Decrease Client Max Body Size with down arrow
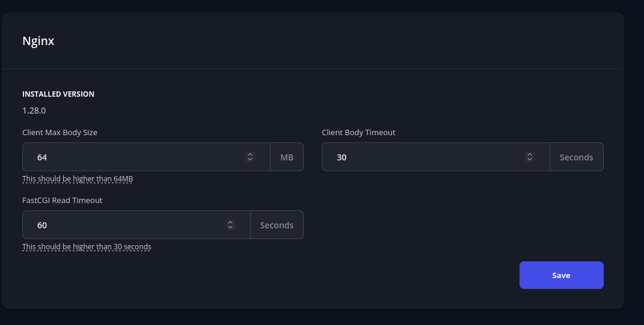Viewport: 644px width, 325px height. [x=250, y=160]
